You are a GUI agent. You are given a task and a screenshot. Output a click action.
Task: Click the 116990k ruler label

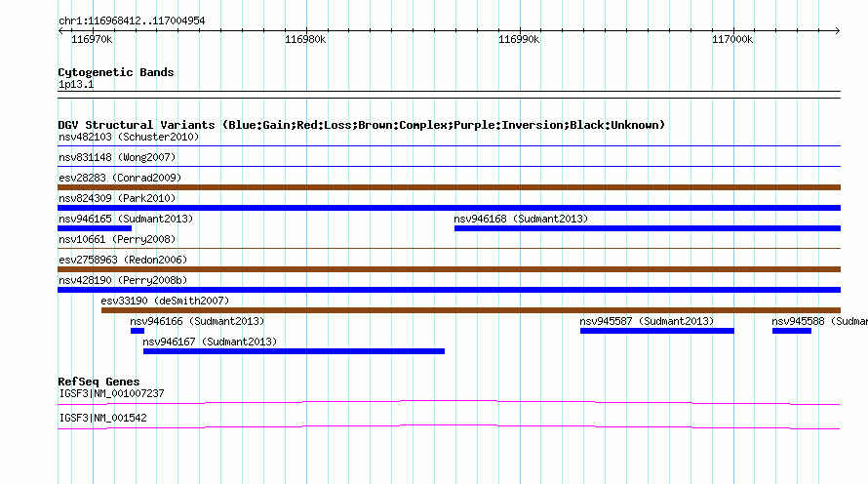point(519,39)
